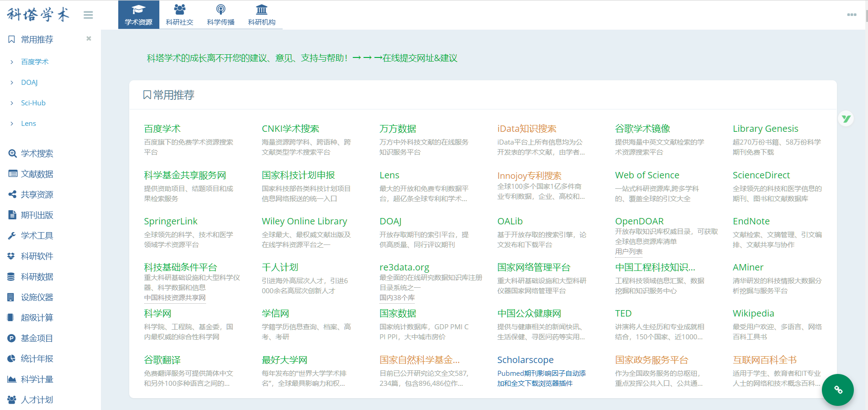Click the 常用推荐 bookmark icon in sidebar
The image size is (868, 410).
(x=12, y=40)
